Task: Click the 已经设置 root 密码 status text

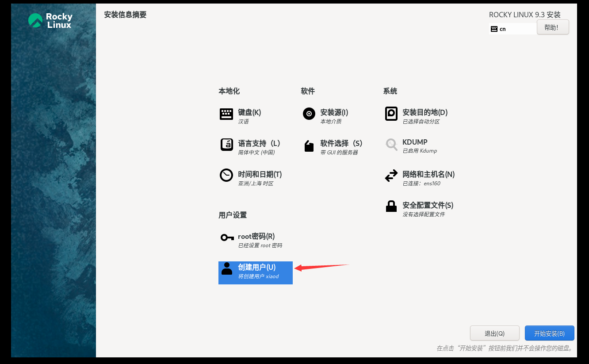Action: (260, 245)
